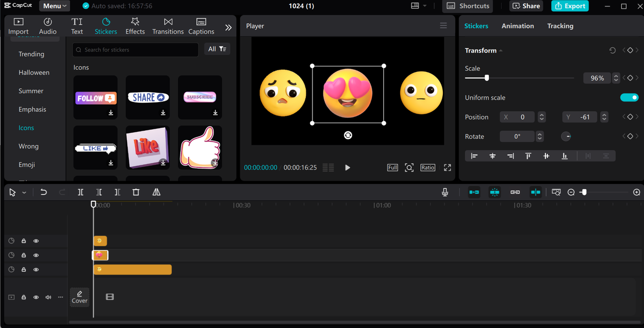Align the sticker to the left edge
644x328 pixels.
point(474,156)
